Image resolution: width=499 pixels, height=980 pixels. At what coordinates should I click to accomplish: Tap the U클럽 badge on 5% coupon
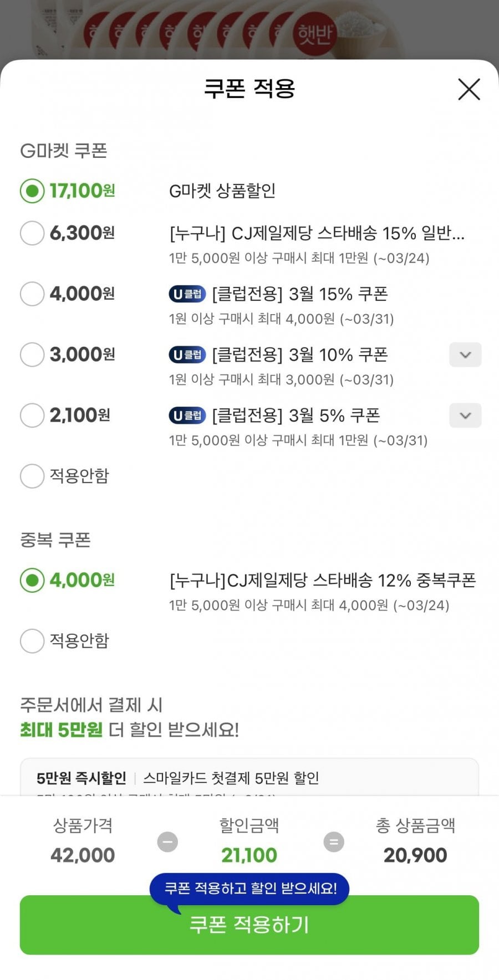187,415
